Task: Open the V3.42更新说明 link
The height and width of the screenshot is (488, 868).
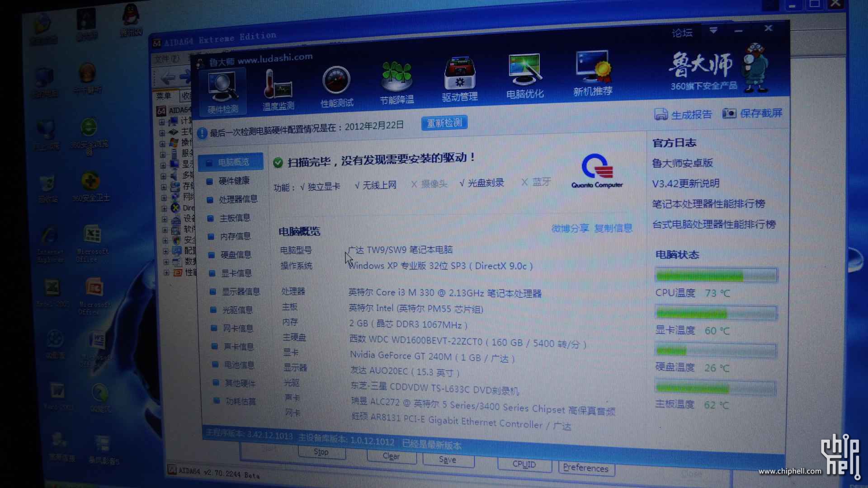Action: (x=685, y=183)
